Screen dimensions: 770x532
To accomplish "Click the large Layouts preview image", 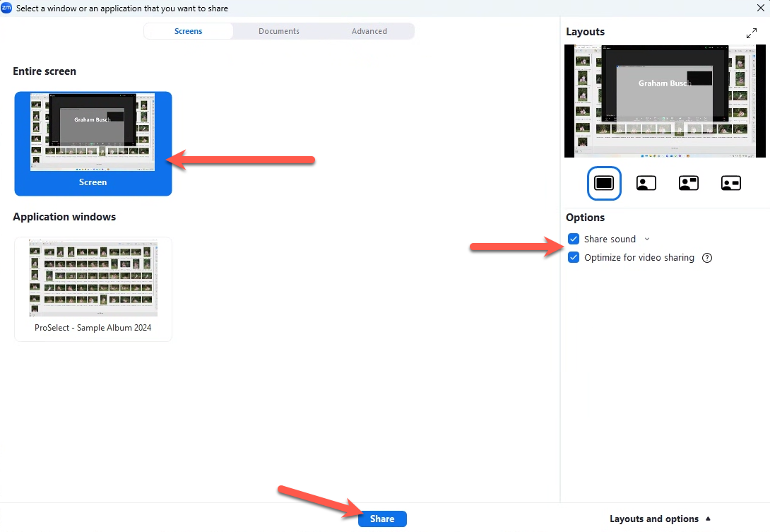I will 665,101.
